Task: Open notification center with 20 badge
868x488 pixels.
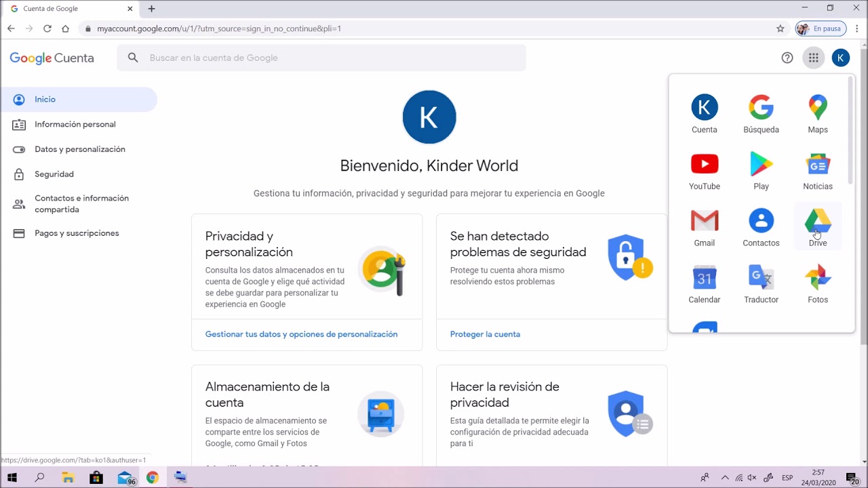Action: click(852, 478)
